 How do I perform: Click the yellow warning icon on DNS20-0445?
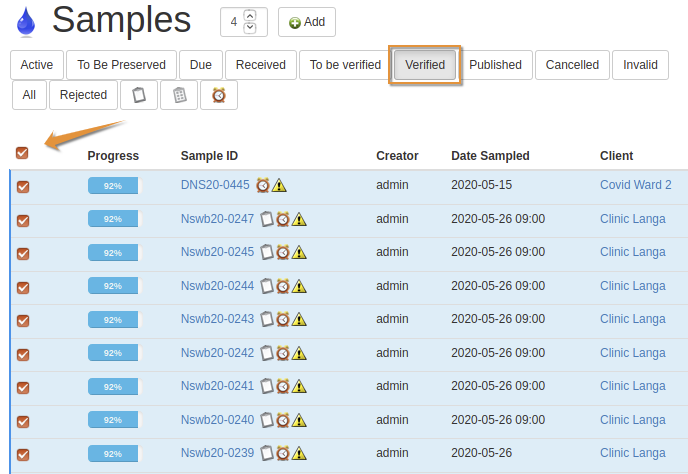click(279, 185)
